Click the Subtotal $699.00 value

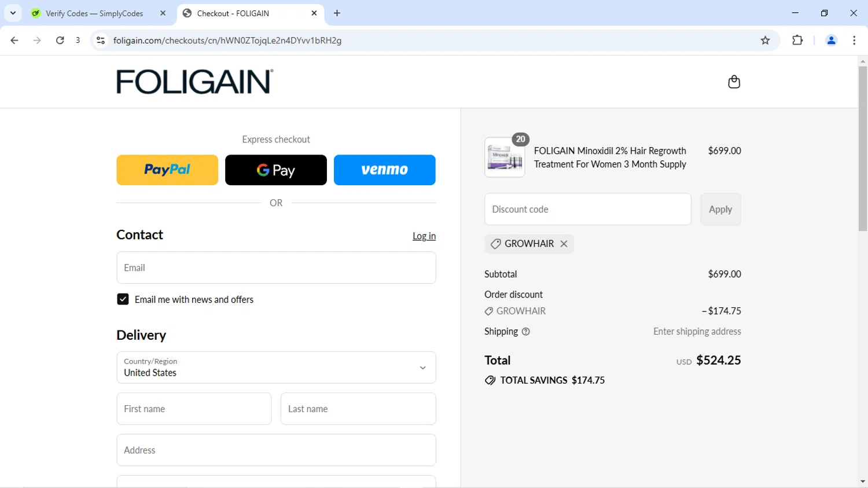click(724, 274)
